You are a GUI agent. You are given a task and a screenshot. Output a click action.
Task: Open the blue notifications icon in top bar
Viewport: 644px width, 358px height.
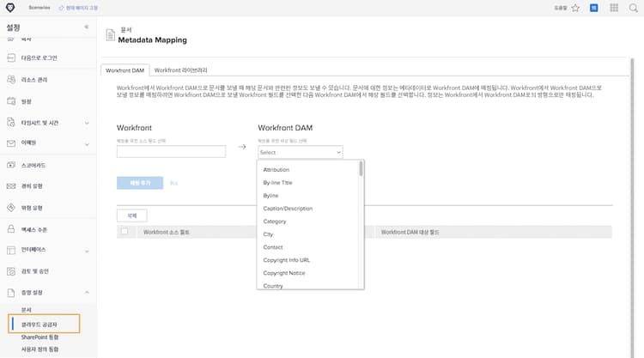(594, 8)
